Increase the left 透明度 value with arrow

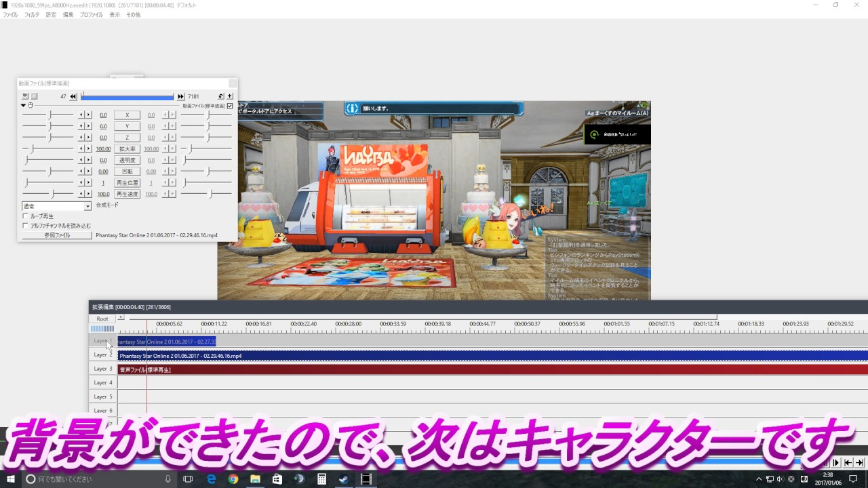(x=88, y=160)
